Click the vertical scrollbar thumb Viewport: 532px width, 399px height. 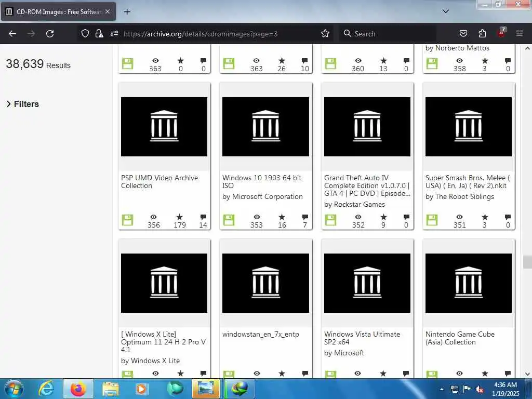pyautogui.click(x=527, y=262)
